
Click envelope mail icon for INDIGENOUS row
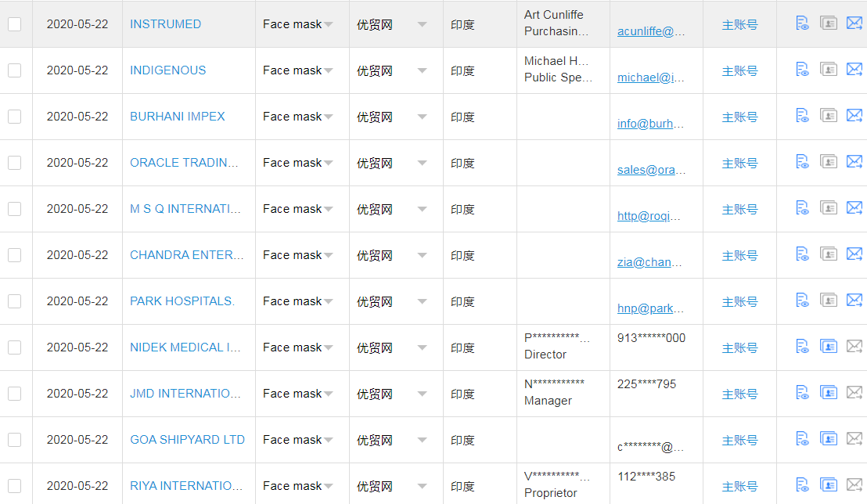(x=854, y=69)
